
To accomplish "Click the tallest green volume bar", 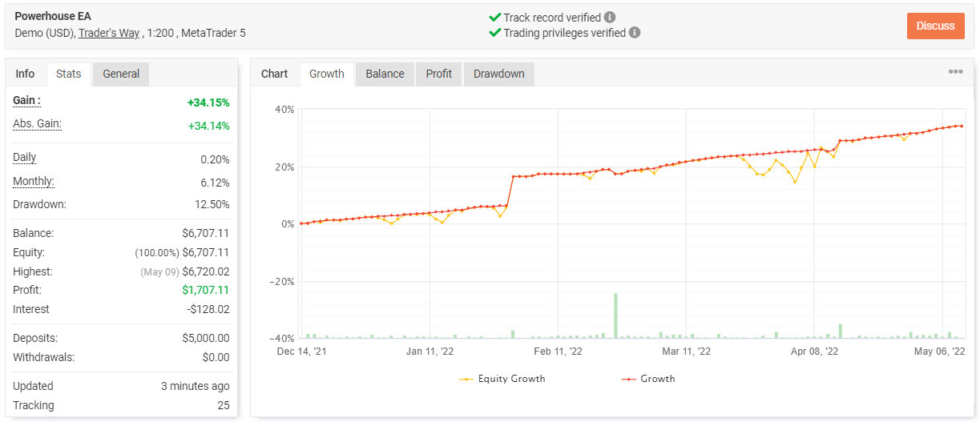I will tap(615, 315).
